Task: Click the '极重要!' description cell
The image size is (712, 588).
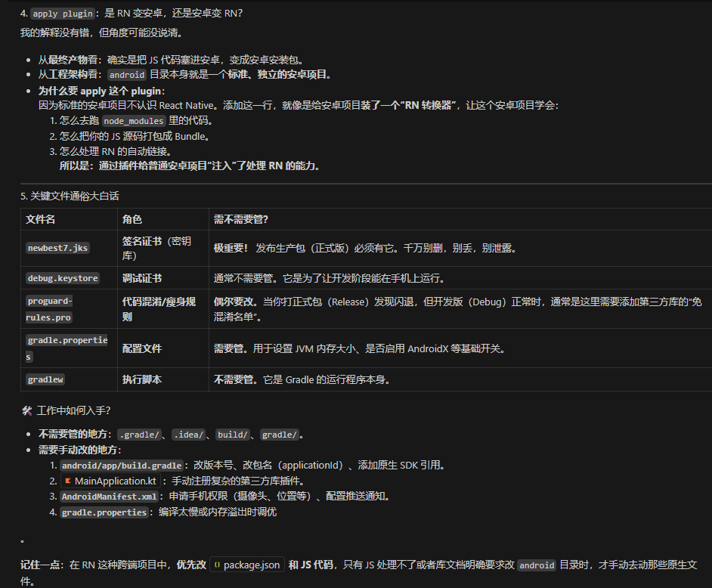Action: click(460, 248)
